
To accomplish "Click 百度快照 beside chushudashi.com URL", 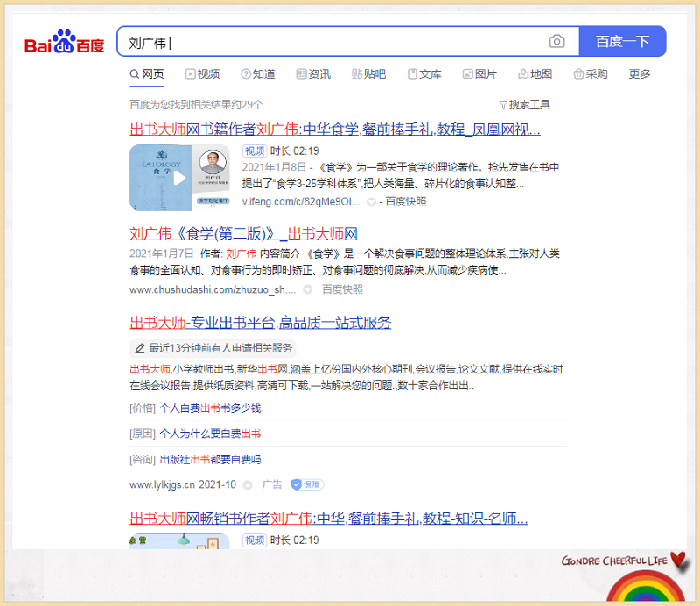I will pyautogui.click(x=342, y=289).
